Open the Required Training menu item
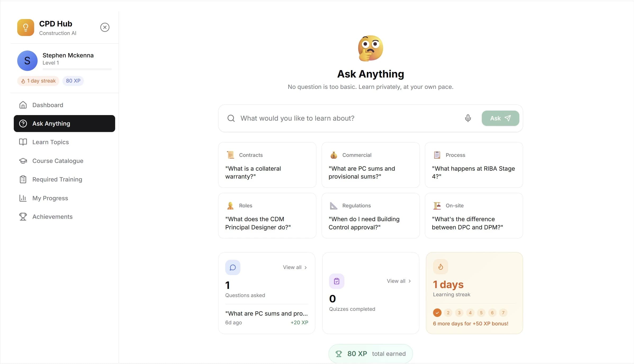Image resolution: width=634 pixels, height=364 pixels. (57, 179)
